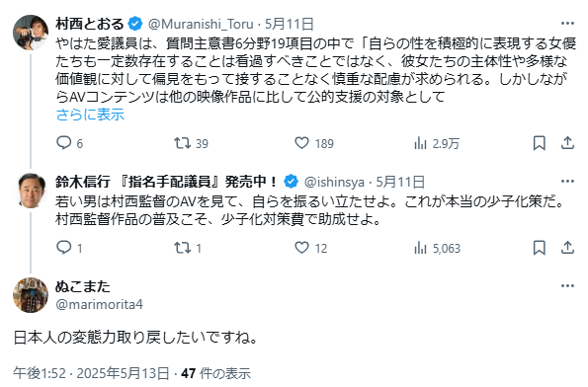Share the 村西とおる tweet
Screen dimensions: 588x387
click(568, 143)
